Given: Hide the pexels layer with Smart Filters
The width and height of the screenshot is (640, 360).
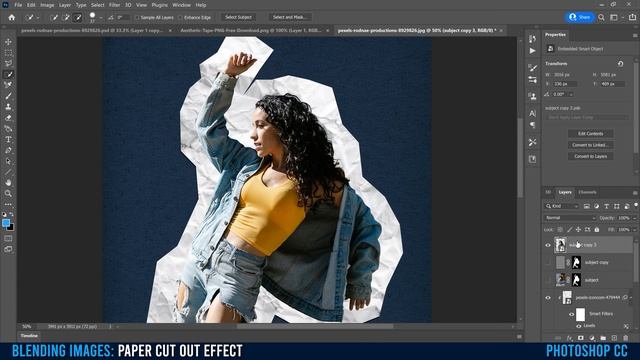Looking at the screenshot, I should tap(548, 298).
